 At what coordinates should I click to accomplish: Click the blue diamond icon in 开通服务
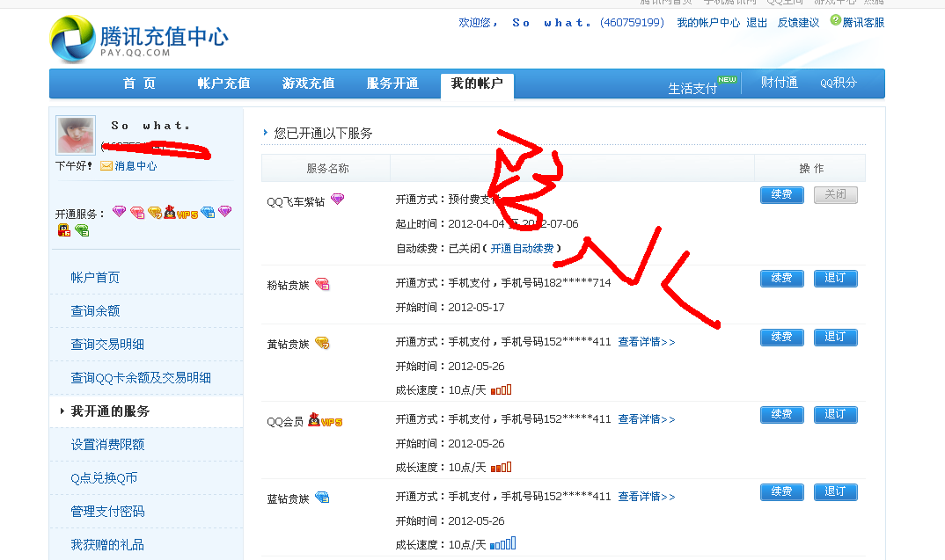(208, 212)
